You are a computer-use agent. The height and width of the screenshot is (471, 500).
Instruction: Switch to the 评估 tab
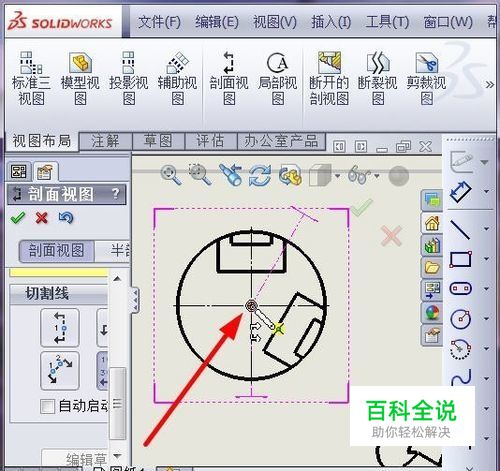click(x=210, y=141)
